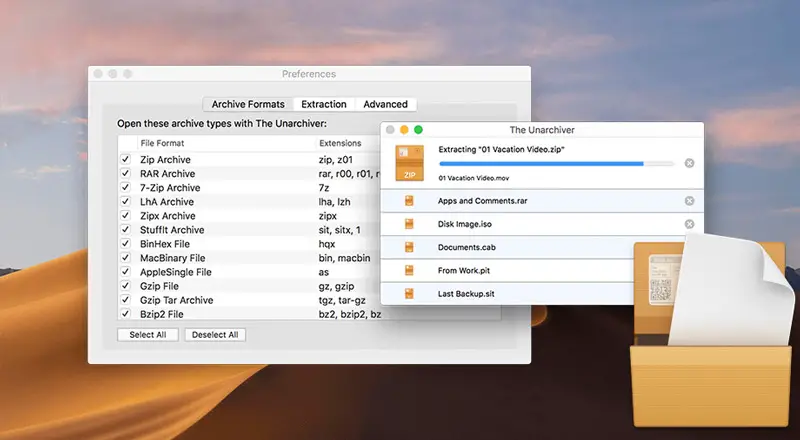Screen dimensions: 800x440
Task: Uncheck the BinHex File checkbox
Action: point(126,243)
